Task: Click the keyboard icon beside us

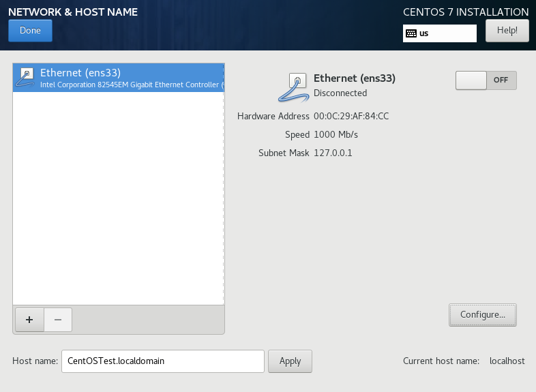Action: pyautogui.click(x=411, y=33)
